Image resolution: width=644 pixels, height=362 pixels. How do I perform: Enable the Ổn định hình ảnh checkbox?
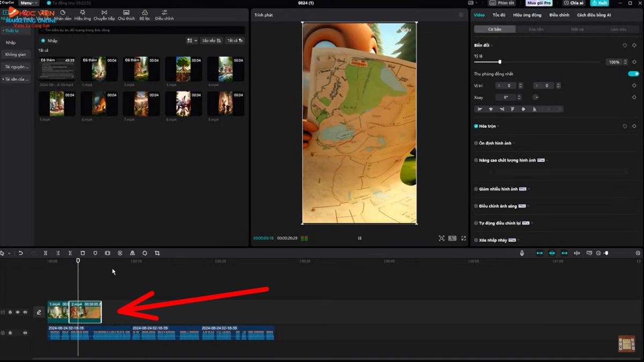click(x=476, y=143)
